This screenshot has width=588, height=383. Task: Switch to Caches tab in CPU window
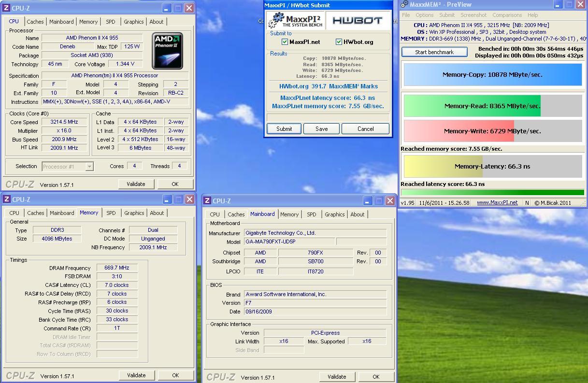point(35,22)
